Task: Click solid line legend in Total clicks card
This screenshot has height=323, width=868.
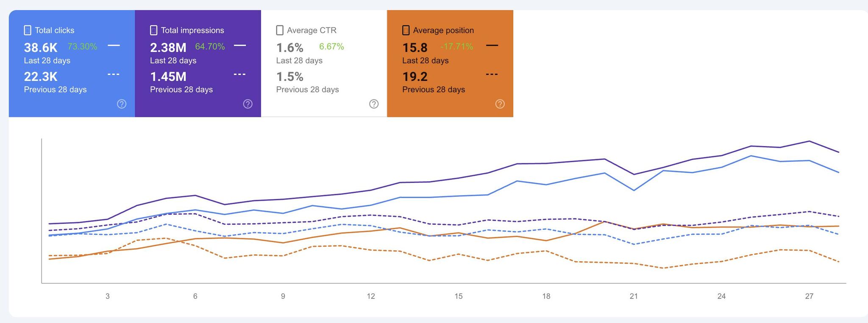Action: pos(114,45)
